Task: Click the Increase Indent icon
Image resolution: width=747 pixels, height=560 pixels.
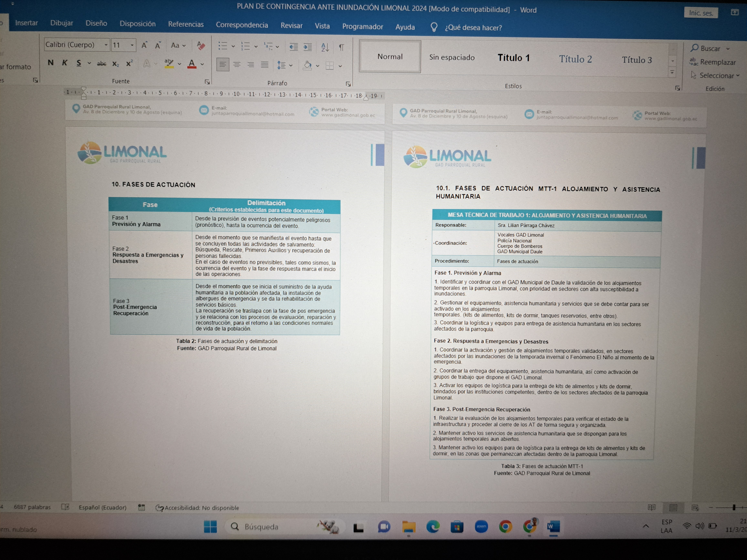Action: 308,47
